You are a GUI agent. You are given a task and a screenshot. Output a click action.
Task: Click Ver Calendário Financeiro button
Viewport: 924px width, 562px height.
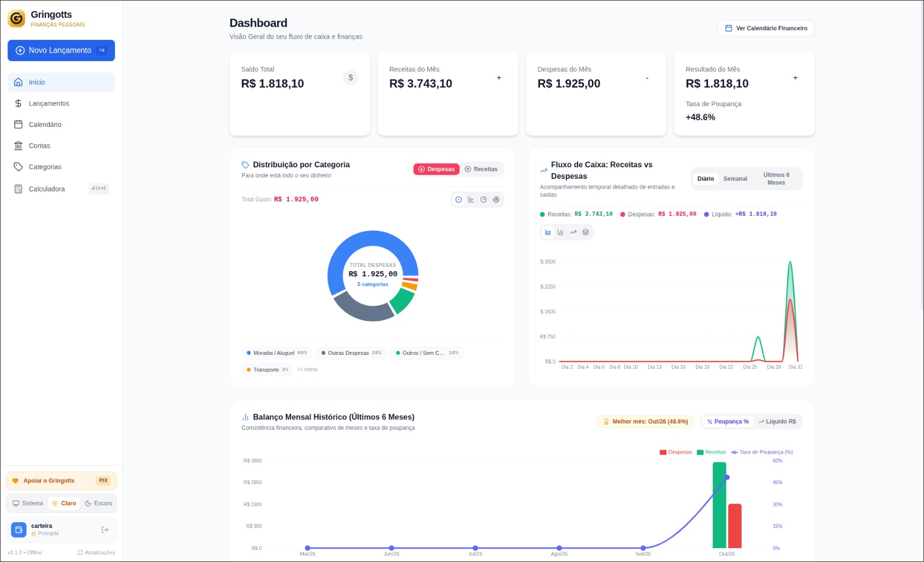click(x=766, y=28)
